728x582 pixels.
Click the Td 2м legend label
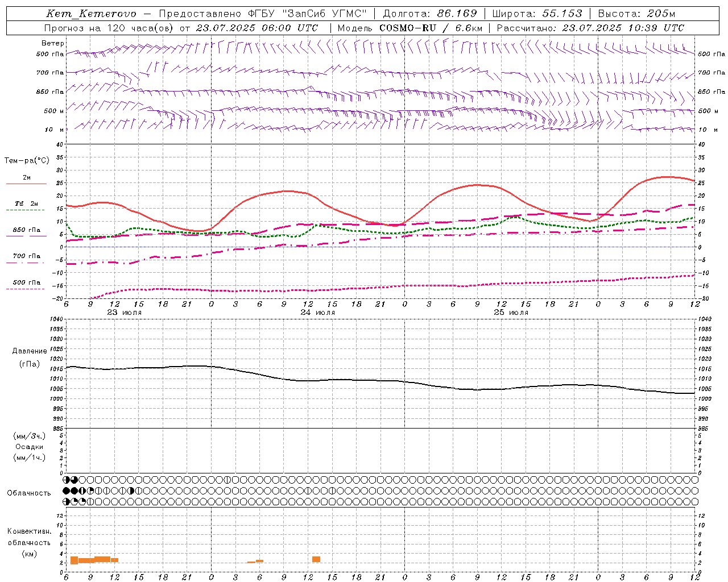tap(27, 203)
